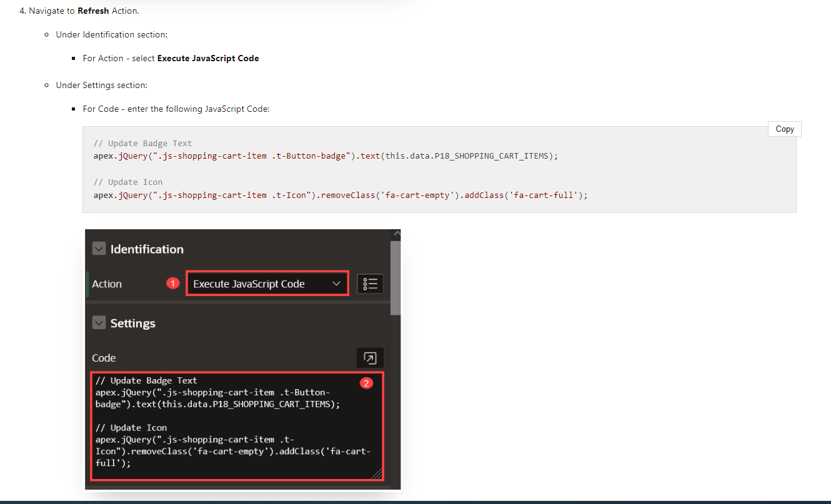Screen dimensions: 831x504
Task: Open the code editor expand icon
Action: pos(370,358)
